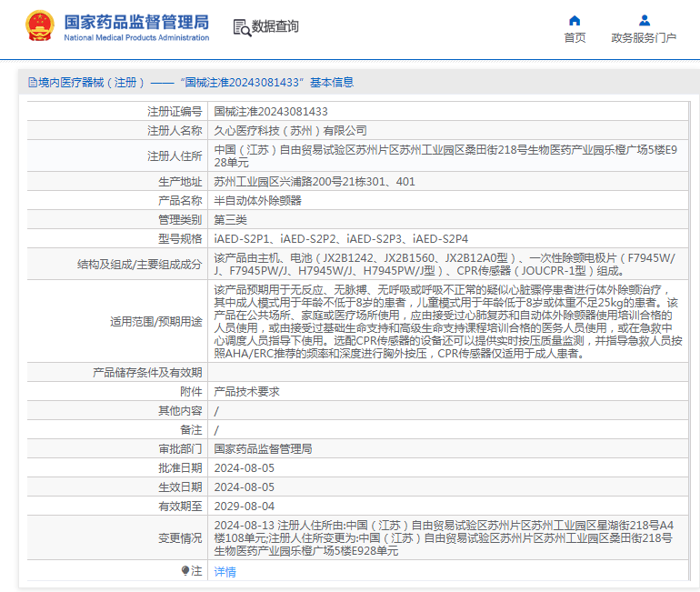
Task: Click the document icon before 境内医疗器械
Action: tap(33, 82)
